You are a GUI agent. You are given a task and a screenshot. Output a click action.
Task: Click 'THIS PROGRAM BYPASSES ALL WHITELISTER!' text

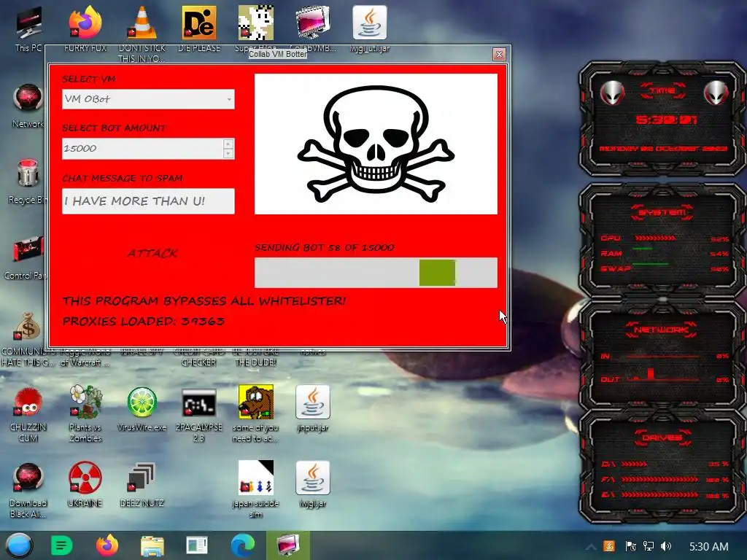[204, 301]
